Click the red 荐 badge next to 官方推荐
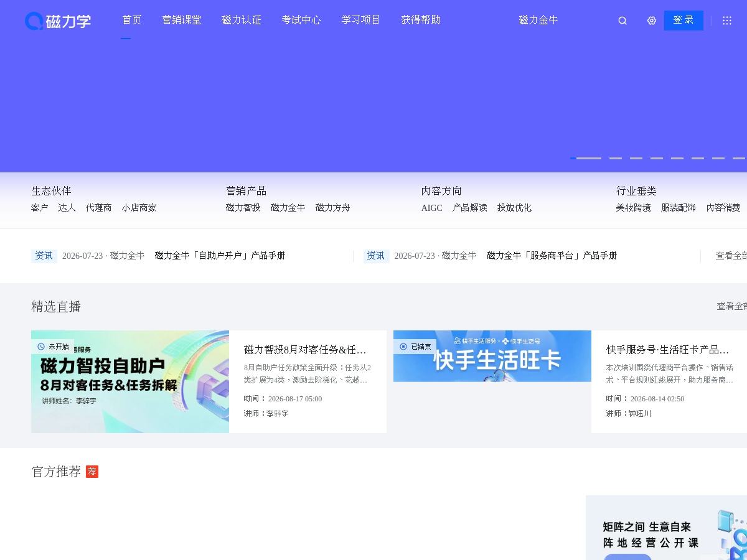 pyautogui.click(x=92, y=472)
